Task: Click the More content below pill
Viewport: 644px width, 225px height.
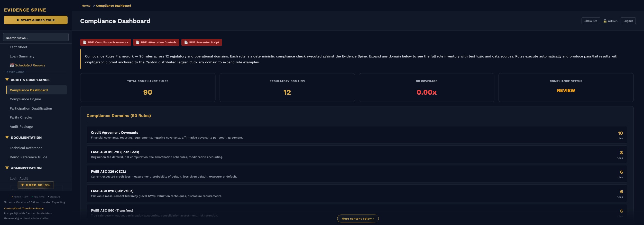Action: (357, 219)
